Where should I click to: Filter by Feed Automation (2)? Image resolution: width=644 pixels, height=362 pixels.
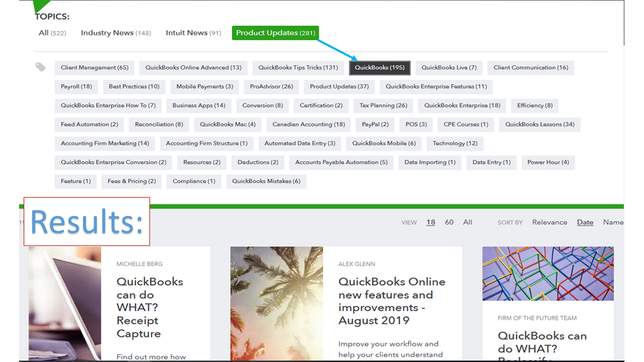89,124
